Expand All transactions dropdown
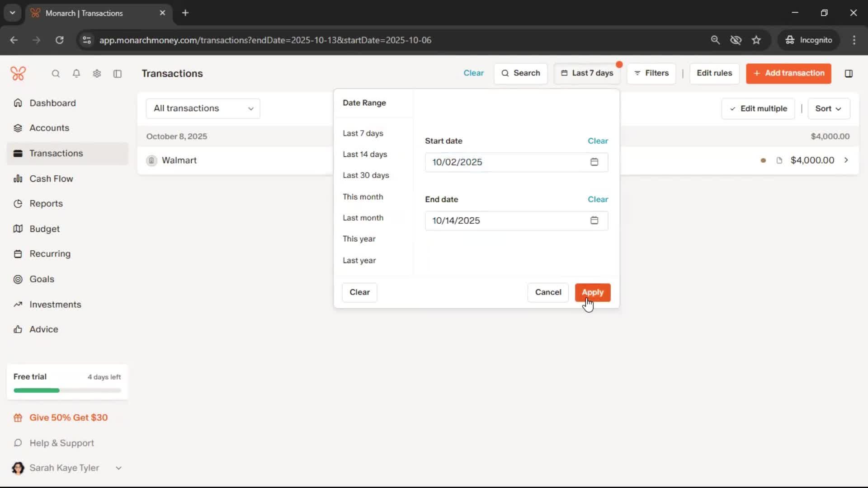The height and width of the screenshot is (488, 868). (x=203, y=108)
